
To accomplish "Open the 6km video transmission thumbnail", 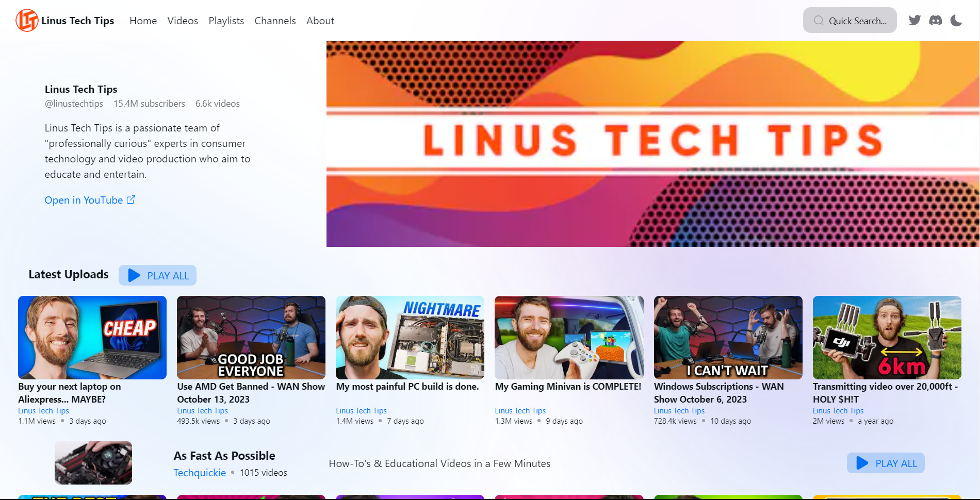I will (x=887, y=338).
